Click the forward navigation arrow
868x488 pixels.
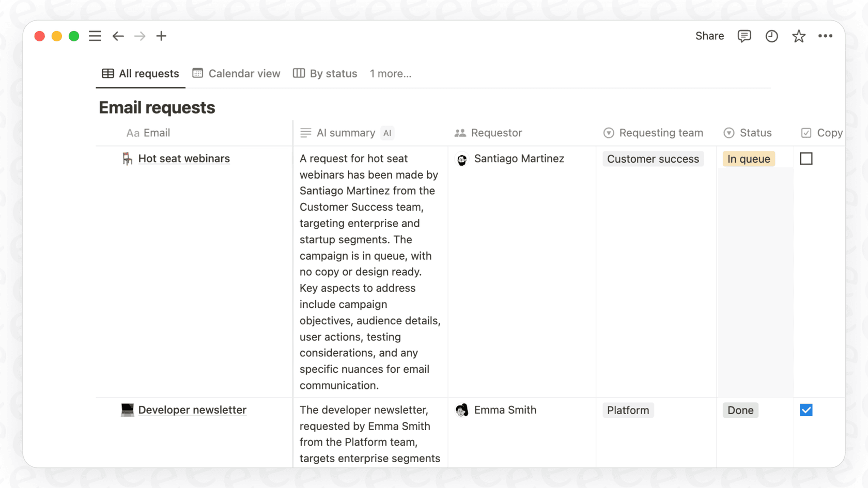(139, 36)
